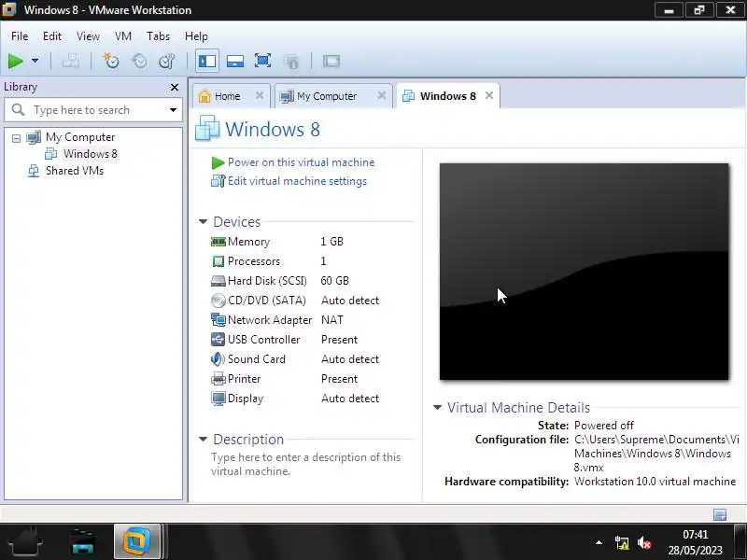Collapse the My Computer tree node
This screenshot has width=747, height=560.
click(16, 138)
